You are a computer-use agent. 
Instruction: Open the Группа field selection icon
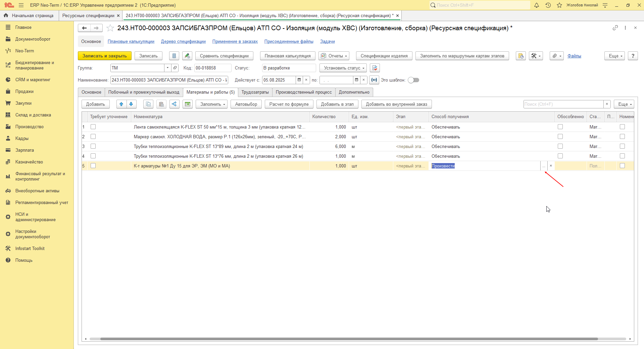175,68
